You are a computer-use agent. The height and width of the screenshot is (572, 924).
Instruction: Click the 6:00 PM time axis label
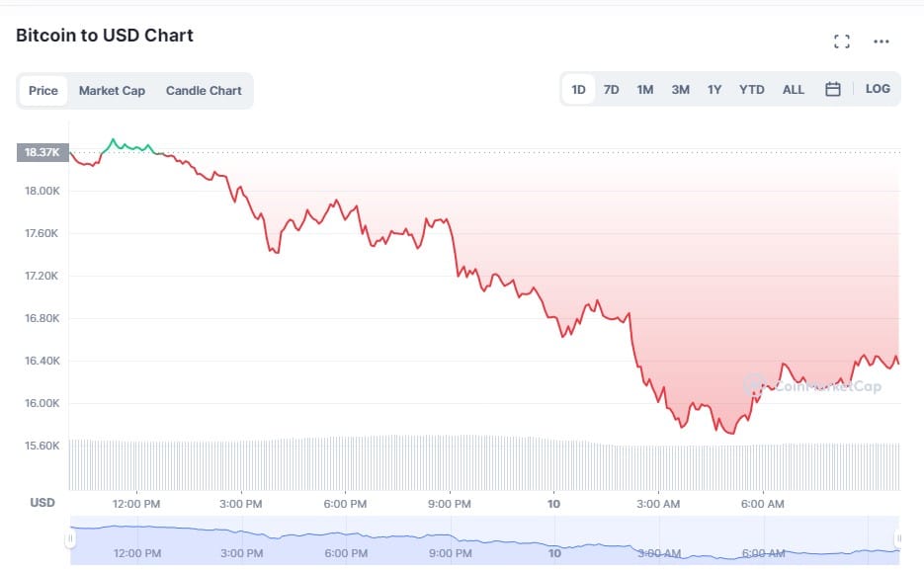point(346,504)
